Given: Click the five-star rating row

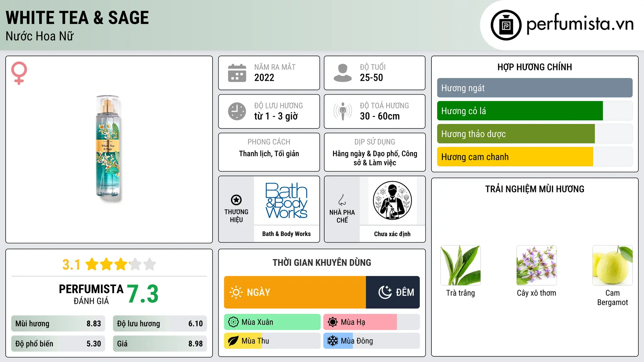Looking at the screenshot, I should [121, 264].
